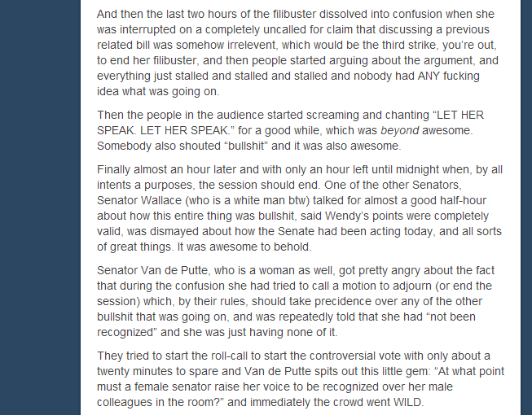Click the words "idea what was going on."
The height and width of the screenshot is (415, 532).
pyautogui.click(x=158, y=91)
